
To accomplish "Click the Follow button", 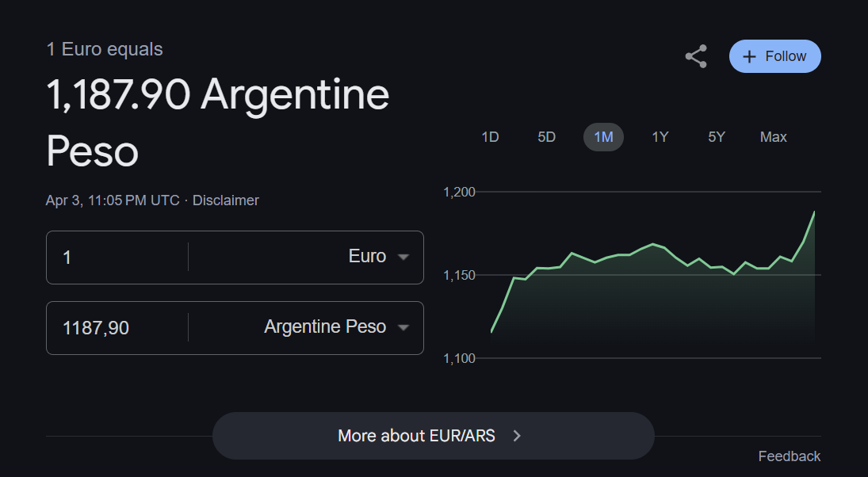I will point(774,56).
